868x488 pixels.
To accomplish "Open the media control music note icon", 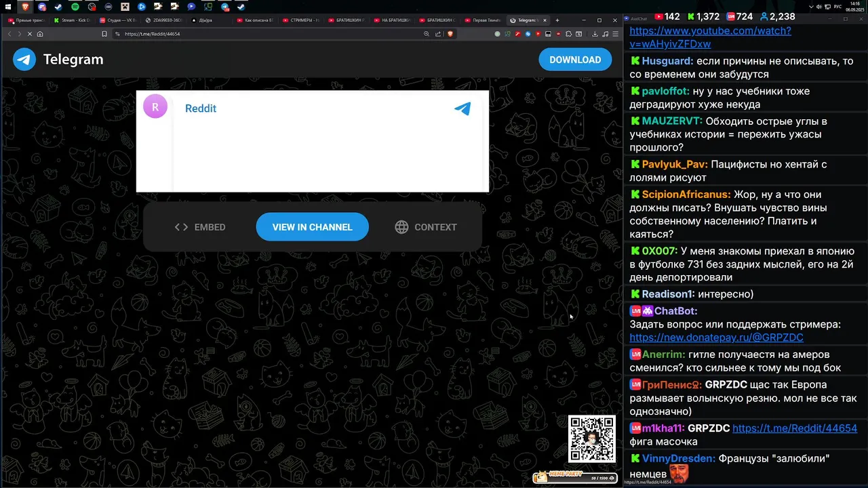I will coord(605,34).
